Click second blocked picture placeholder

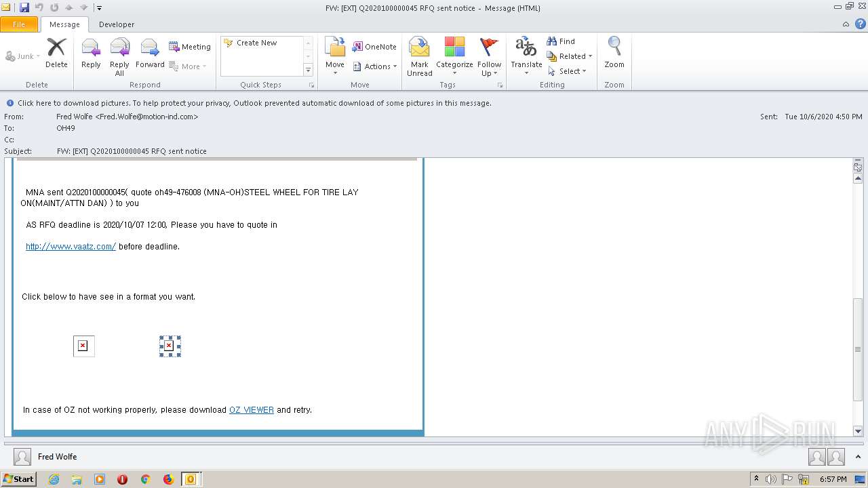pos(170,346)
